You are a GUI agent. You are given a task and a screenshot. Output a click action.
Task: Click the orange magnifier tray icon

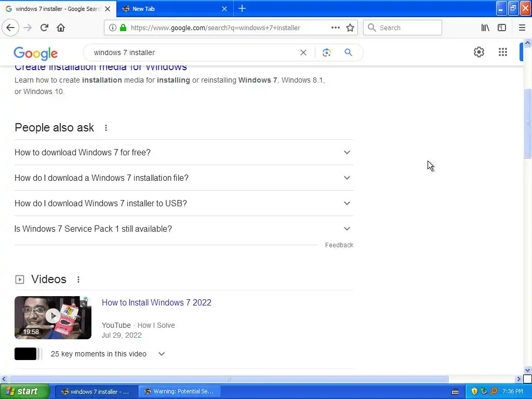[x=494, y=391]
